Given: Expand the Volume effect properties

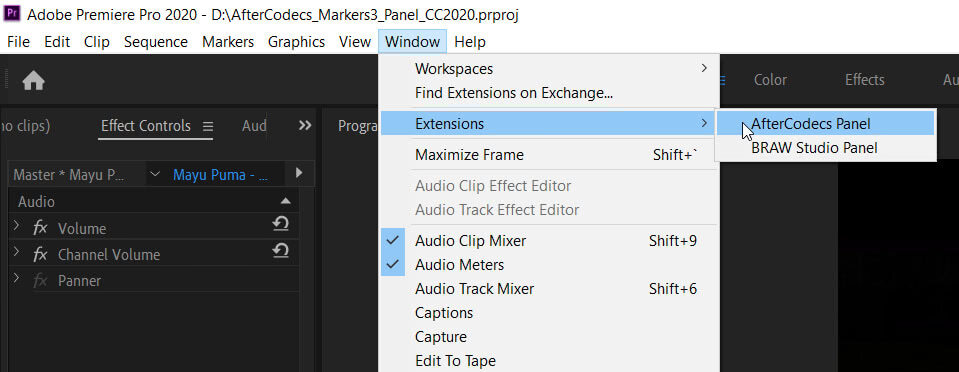Looking at the screenshot, I should 16,226.
